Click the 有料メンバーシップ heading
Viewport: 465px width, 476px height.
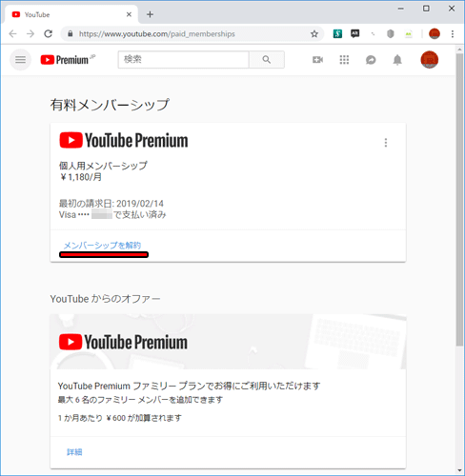click(x=110, y=105)
